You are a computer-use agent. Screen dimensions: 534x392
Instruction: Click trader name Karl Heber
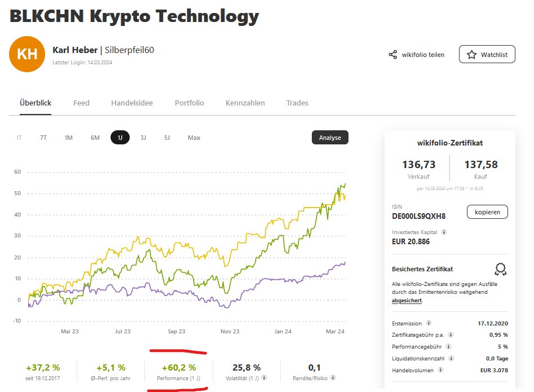[75, 50]
